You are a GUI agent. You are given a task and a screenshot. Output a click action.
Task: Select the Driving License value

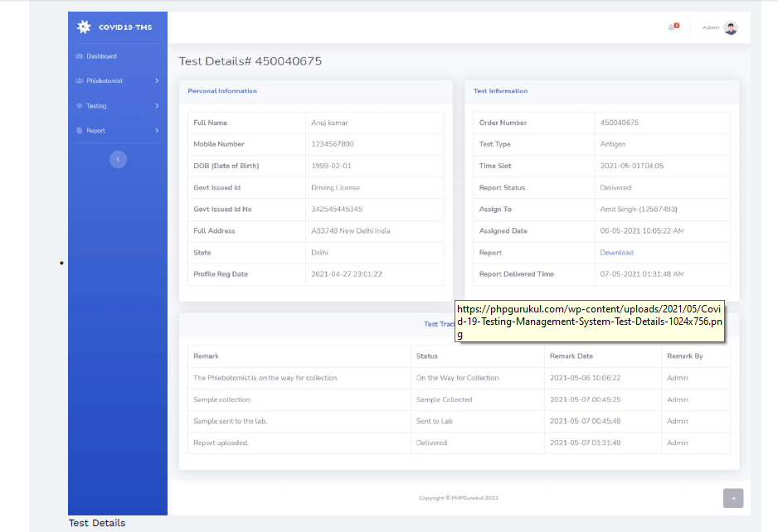pyautogui.click(x=335, y=187)
